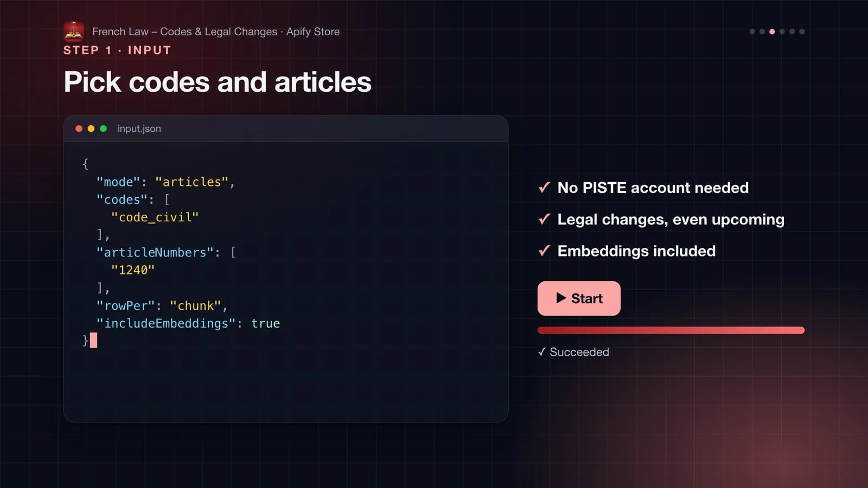
Task: Click the red progress bar under Start
Action: point(671,330)
